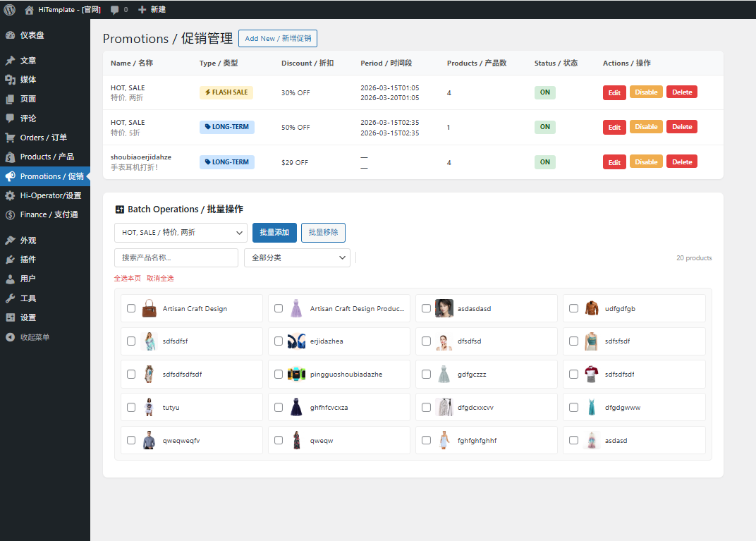Tick the checkbox for asdasdasd product
Viewport: 756px width, 541px height.
426,308
